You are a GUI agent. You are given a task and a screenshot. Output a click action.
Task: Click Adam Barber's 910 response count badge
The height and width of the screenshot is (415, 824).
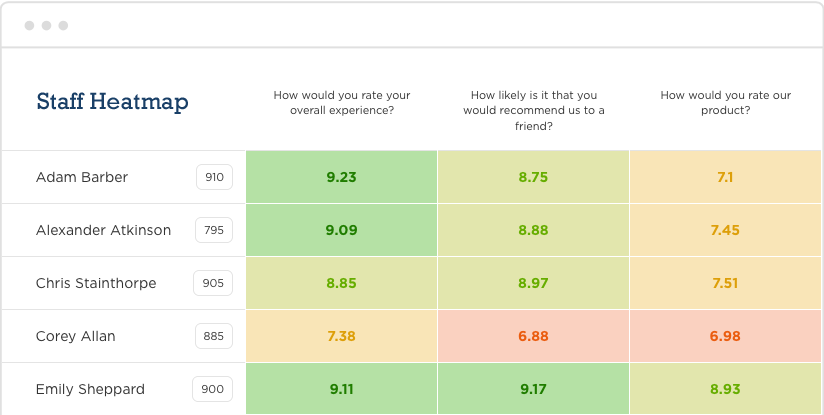point(214,177)
